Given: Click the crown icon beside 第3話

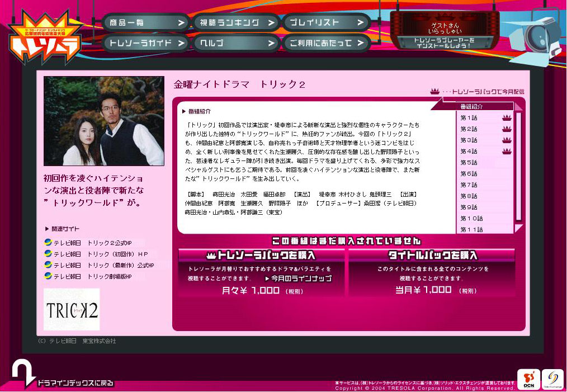Looking at the screenshot, I should (x=507, y=140).
